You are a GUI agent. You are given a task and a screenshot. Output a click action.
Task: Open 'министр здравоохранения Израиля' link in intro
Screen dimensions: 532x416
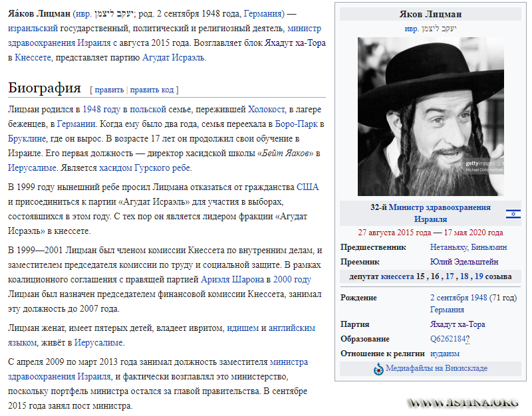pyautogui.click(x=164, y=36)
